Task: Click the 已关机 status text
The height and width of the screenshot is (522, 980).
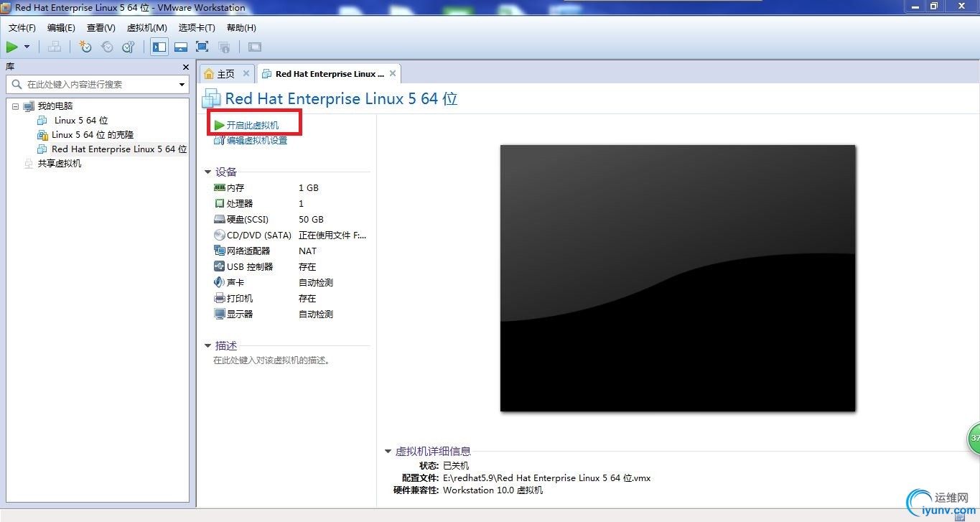Action: (x=456, y=465)
